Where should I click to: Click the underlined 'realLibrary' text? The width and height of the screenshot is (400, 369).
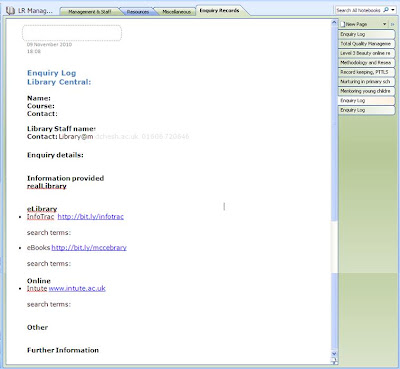click(x=47, y=186)
